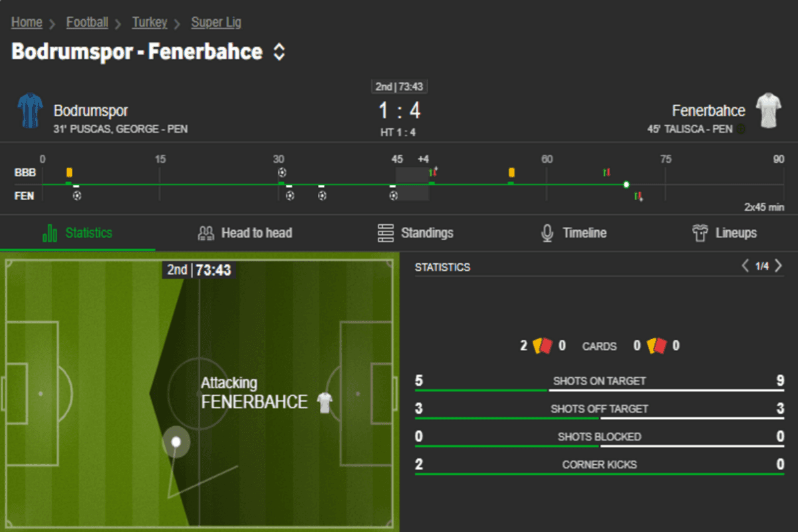Expand the match selector next to Bodrumspor - Fenerbahce

(279, 52)
